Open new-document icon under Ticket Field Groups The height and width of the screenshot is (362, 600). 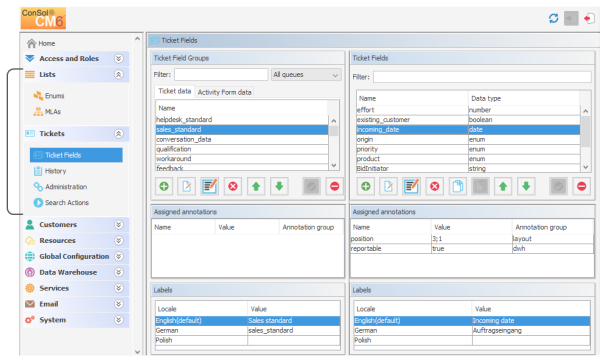coord(187,186)
